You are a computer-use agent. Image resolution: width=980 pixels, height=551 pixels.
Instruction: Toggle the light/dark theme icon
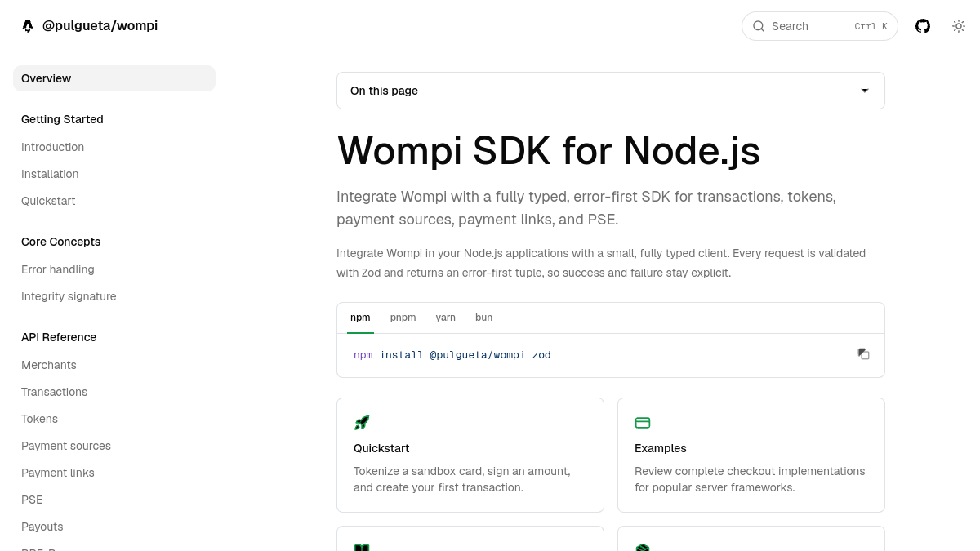tap(959, 26)
